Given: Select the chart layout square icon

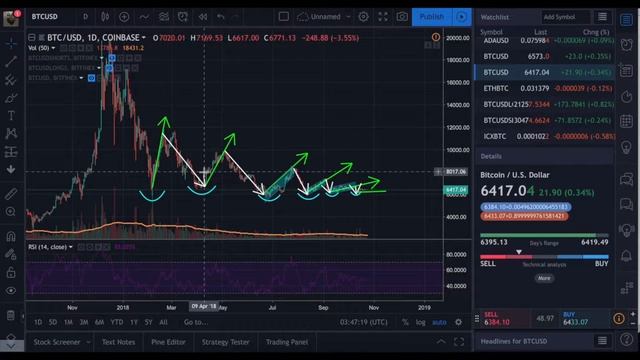Looking at the screenshot, I should [284, 17].
